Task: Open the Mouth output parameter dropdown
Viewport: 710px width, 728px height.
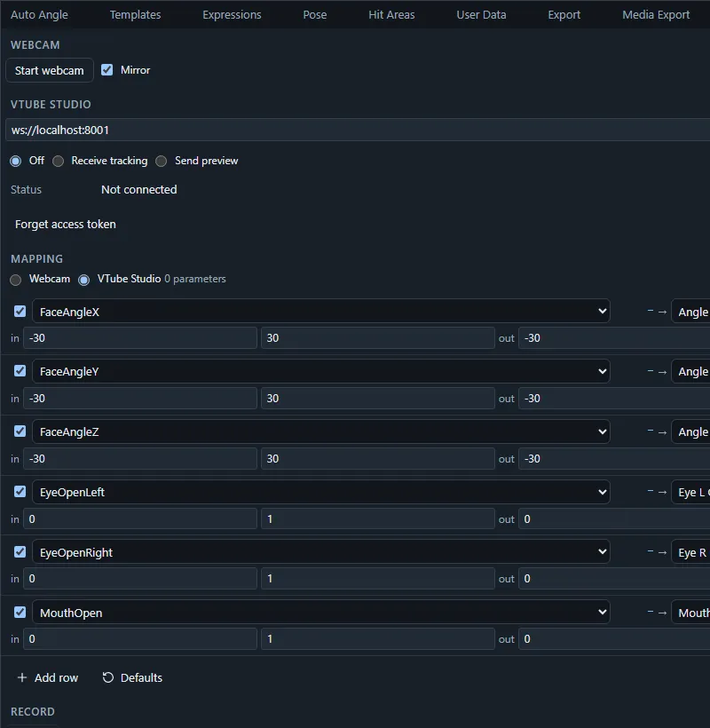Action: pos(691,613)
